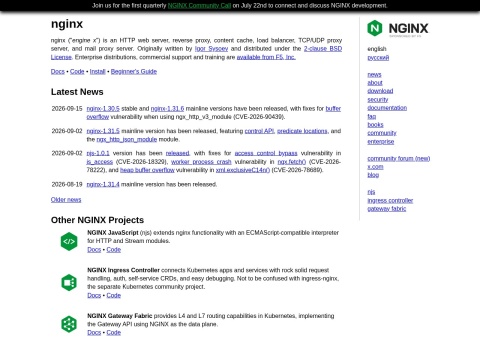Click the 'nginx' page title heading
Viewport: 480px width, 360px height.
67,24
